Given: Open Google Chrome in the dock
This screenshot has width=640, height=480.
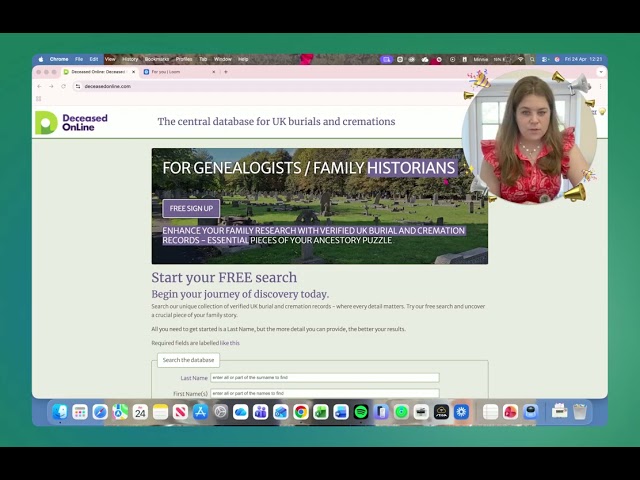Looking at the screenshot, I should (301, 412).
